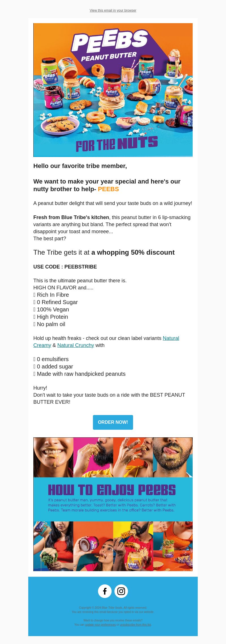
Task: Click photo of smiling woman dripping peanut butter
Action: click(53, 457)
